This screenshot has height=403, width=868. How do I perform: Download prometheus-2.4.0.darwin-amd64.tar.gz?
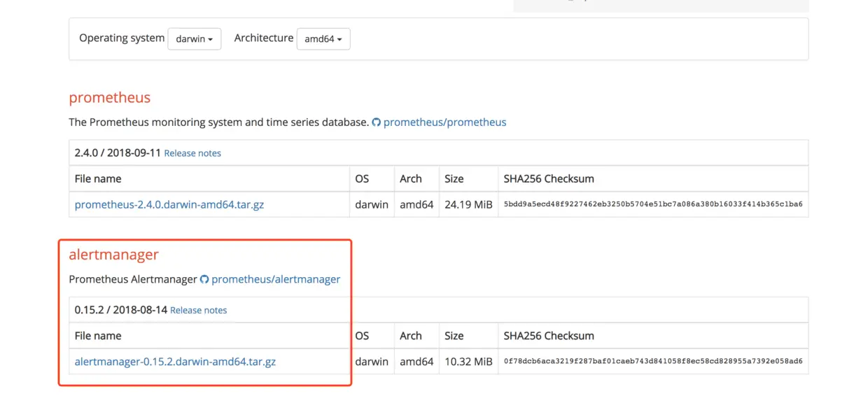(169, 205)
